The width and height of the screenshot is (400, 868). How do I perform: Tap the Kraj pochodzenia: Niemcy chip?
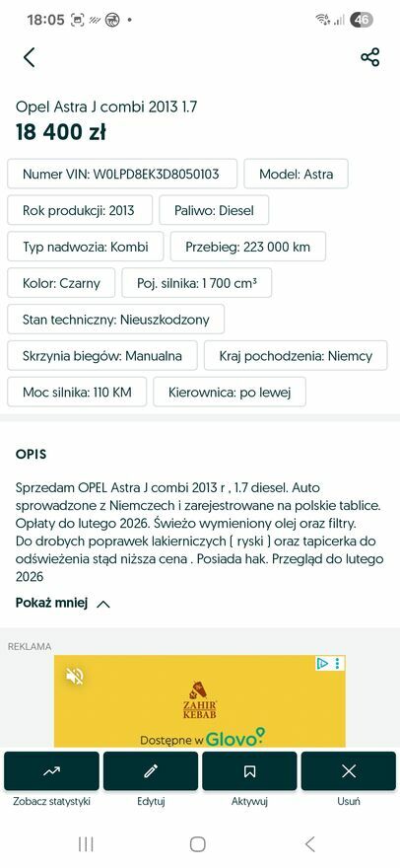click(296, 355)
